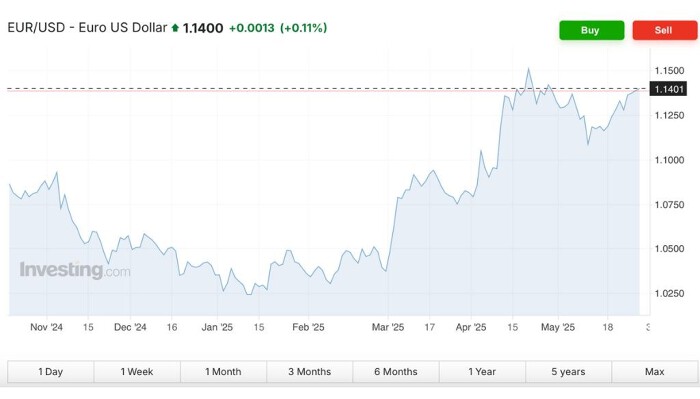This screenshot has width=700, height=399.
Task: Click the green up-arrow price indicator
Action: click(175, 28)
